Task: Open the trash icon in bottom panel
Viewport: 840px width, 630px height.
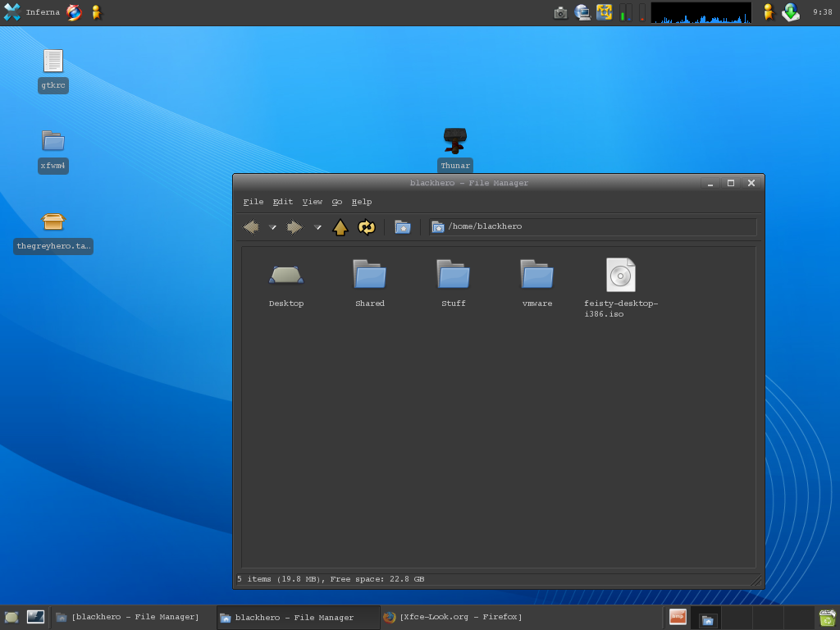Action: [x=827, y=619]
